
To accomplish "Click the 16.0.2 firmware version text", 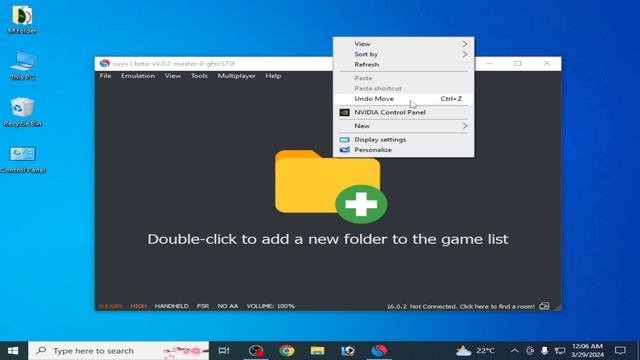I will pyautogui.click(x=397, y=306).
